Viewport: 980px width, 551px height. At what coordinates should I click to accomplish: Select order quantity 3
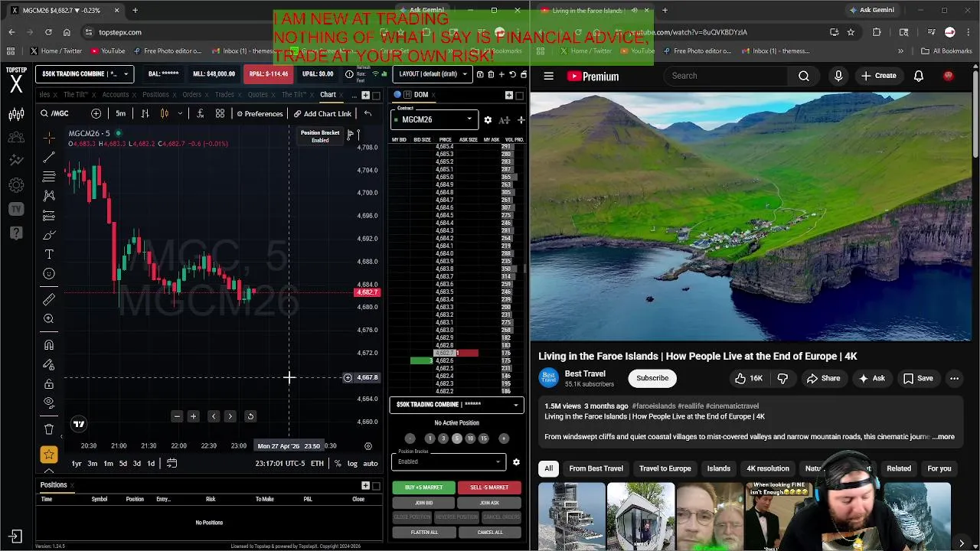click(x=443, y=439)
